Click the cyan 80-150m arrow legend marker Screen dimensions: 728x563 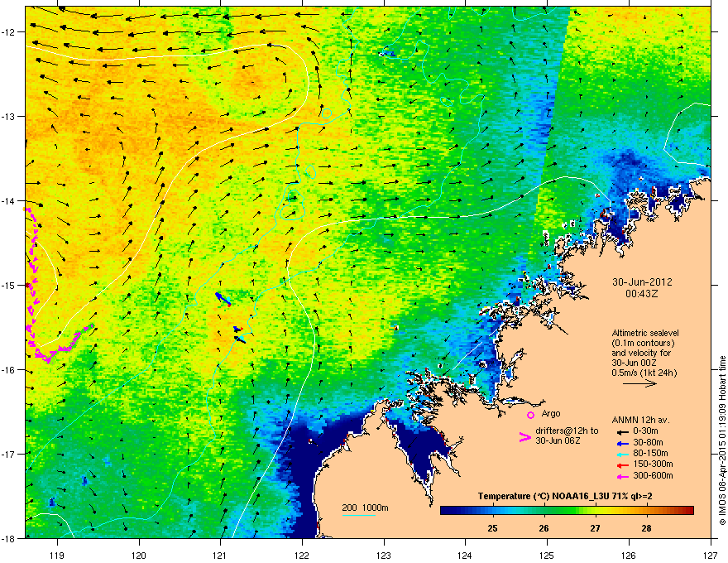pyautogui.click(x=623, y=454)
